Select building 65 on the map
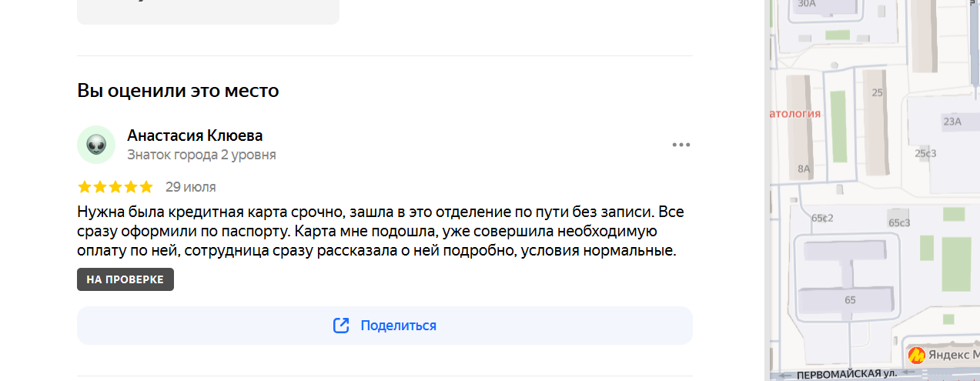The height and width of the screenshot is (381, 980). 850,299
